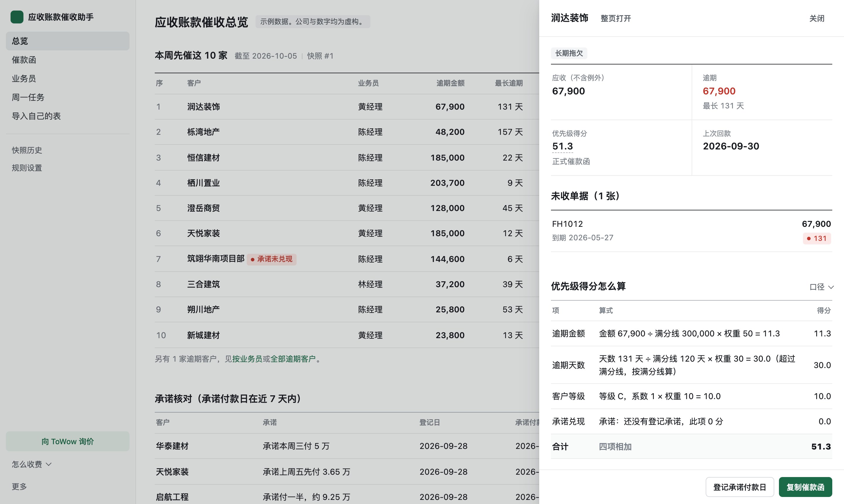The width and height of the screenshot is (844, 504).
Task: Click the 向 ToWow 询价 button
Action: click(68, 441)
